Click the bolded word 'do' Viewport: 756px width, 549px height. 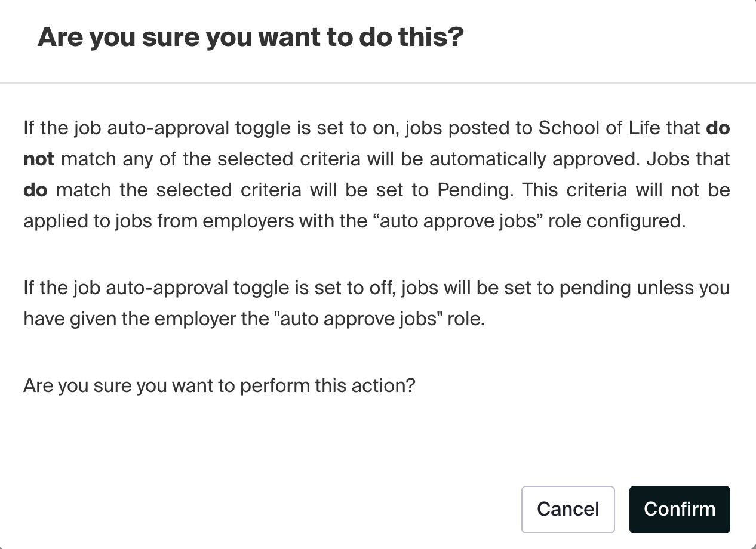click(35, 190)
